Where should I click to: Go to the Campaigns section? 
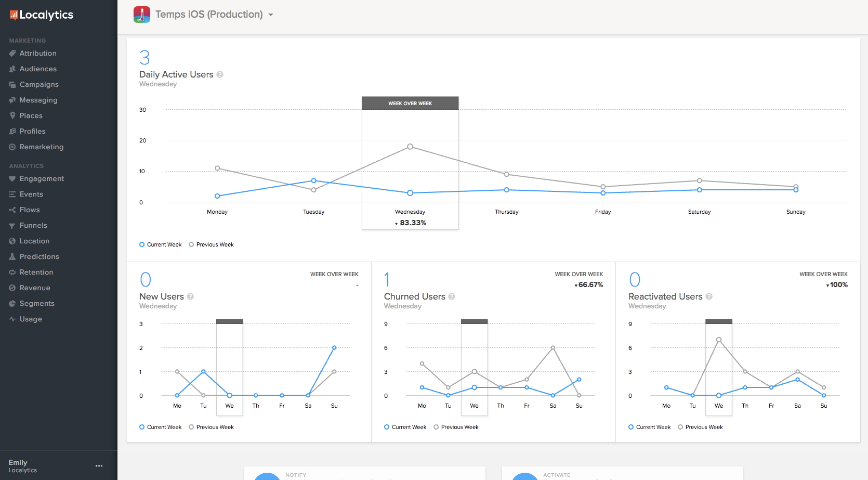pyautogui.click(x=39, y=84)
